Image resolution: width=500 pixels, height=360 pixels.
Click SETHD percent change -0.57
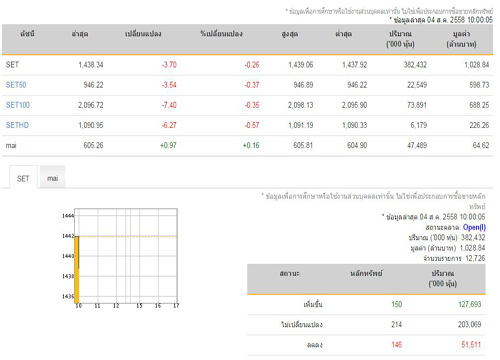pyautogui.click(x=252, y=125)
